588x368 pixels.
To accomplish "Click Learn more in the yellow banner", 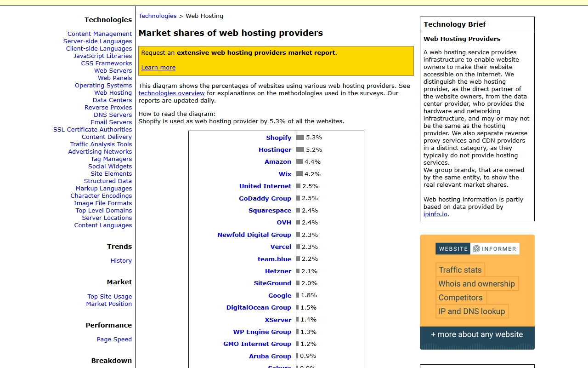I will coord(158,68).
